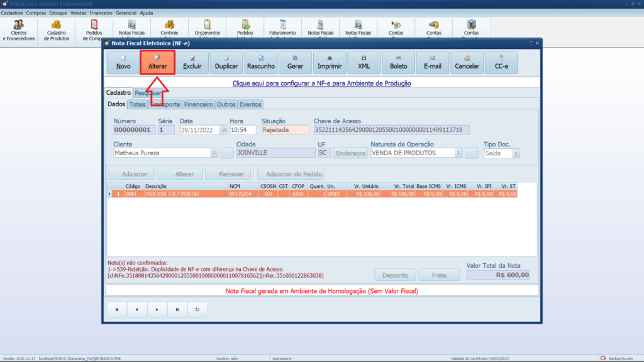
Task: Open the Data calendar picker
Action: (x=223, y=130)
